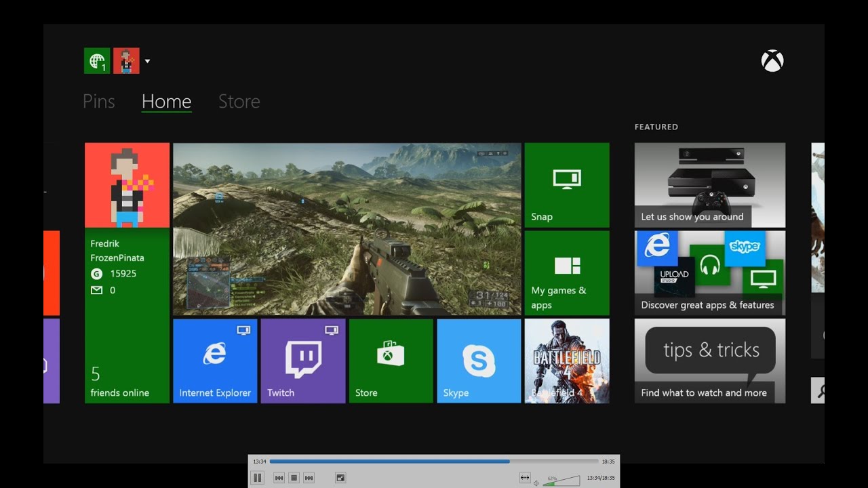Click snap indicator on Internet Explorer tile
This screenshot has height=488, width=868.
pos(243,330)
